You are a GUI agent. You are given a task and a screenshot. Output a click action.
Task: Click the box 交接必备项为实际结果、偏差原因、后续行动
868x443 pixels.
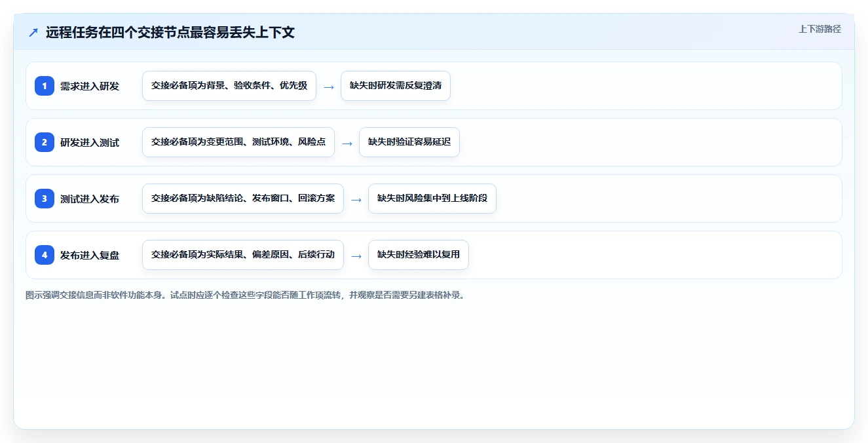coord(243,255)
